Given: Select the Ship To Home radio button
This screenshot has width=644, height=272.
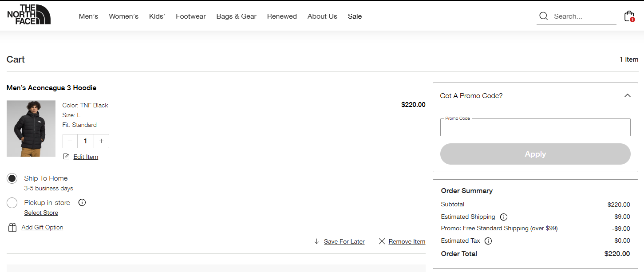Looking at the screenshot, I should [12, 178].
